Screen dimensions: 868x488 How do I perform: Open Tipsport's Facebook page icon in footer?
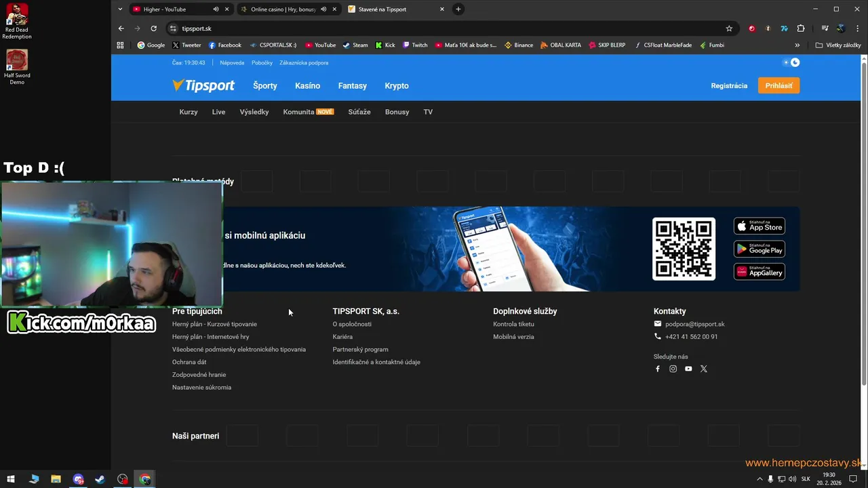pos(657,369)
